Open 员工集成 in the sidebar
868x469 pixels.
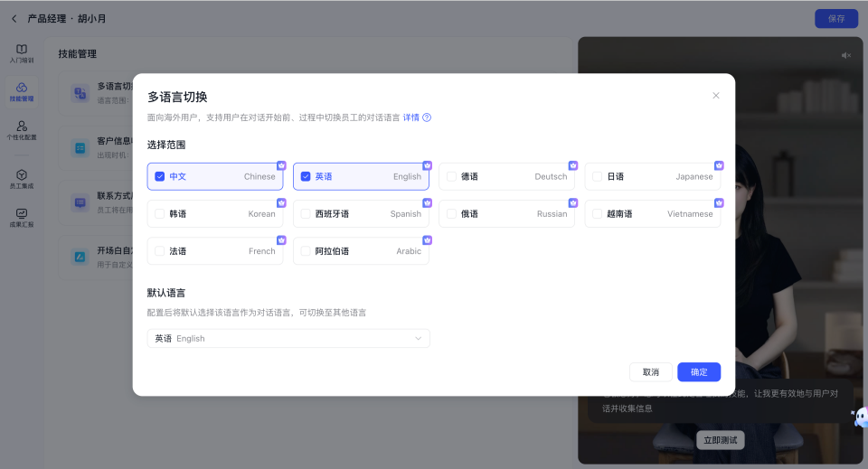[22, 178]
